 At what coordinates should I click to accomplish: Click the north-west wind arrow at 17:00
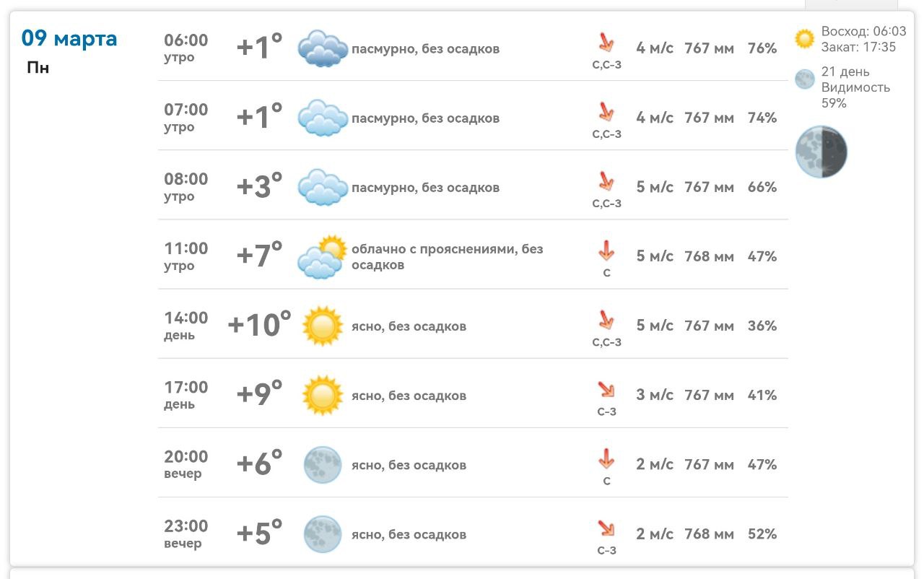click(606, 389)
